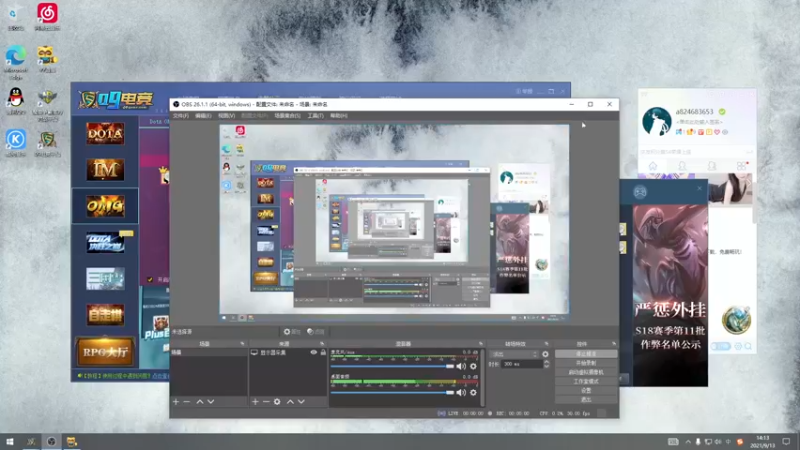This screenshot has height=450, width=800.
Task: Pop out the scenes dock panel icon
Action: 242,344
